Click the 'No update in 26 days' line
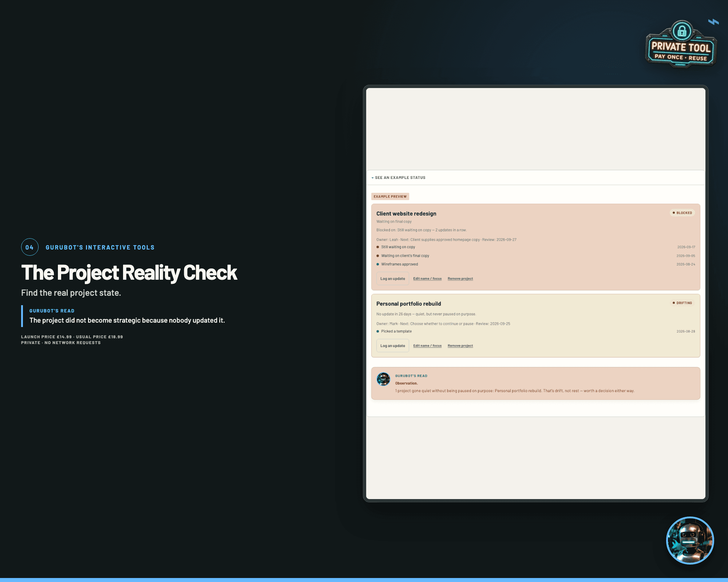728x582 pixels. [426, 314]
